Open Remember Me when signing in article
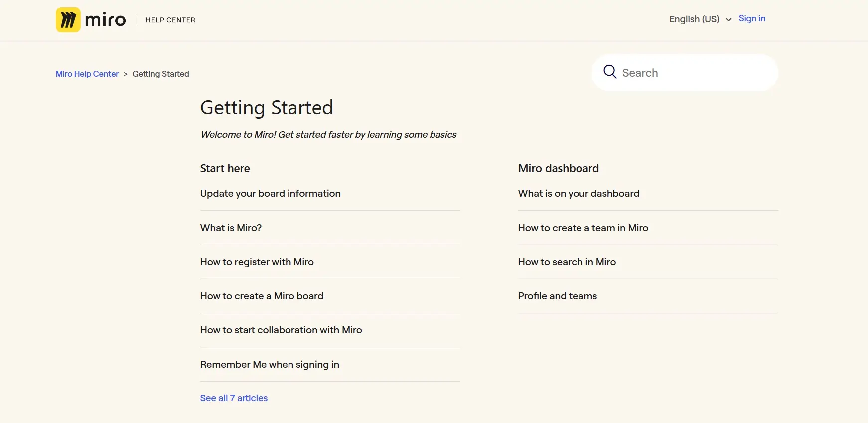The height and width of the screenshot is (423, 868). pos(270,364)
